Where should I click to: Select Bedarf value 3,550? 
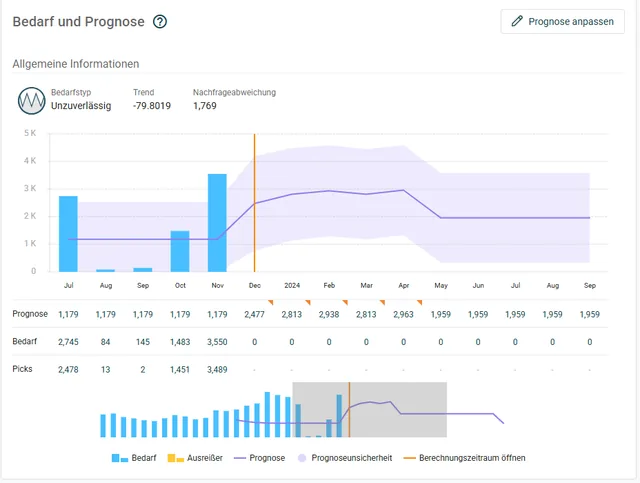217,342
